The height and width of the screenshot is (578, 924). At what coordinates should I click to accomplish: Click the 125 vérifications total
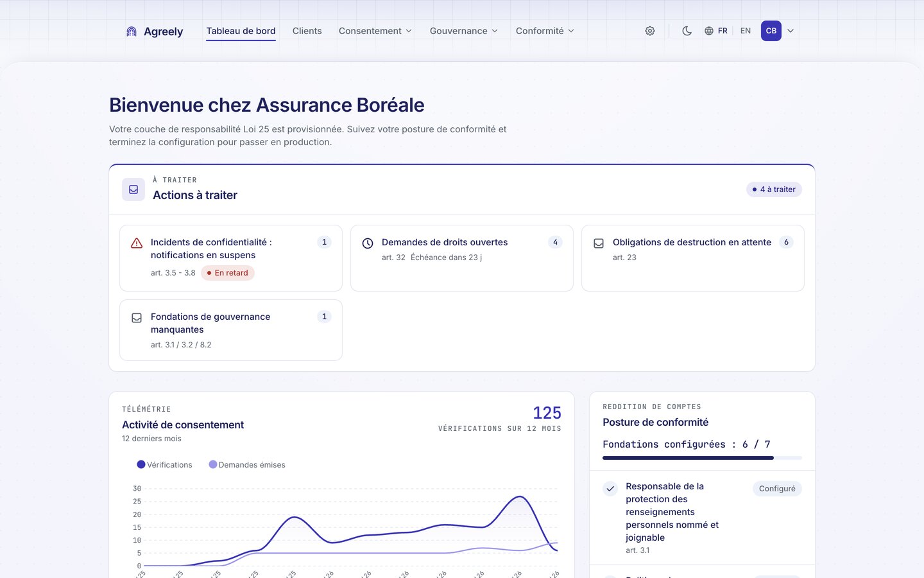(547, 413)
